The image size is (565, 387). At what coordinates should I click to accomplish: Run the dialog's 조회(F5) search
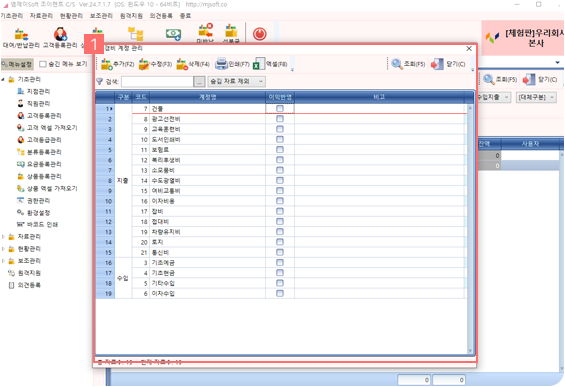[409, 64]
